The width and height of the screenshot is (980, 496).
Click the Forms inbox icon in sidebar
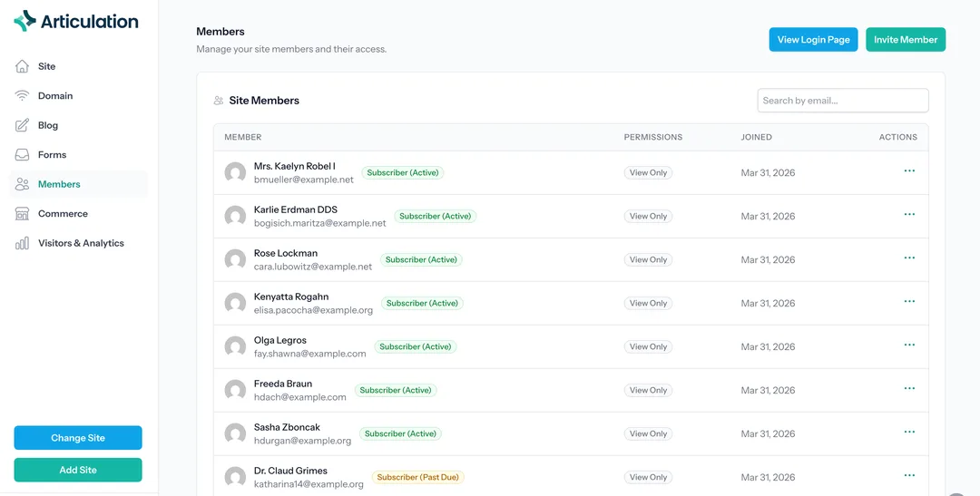[x=23, y=155]
